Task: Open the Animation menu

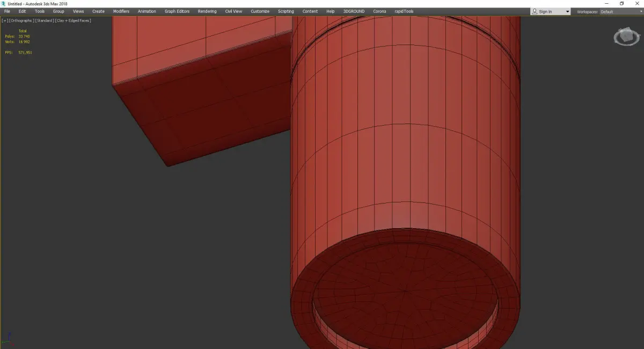Action: [147, 11]
